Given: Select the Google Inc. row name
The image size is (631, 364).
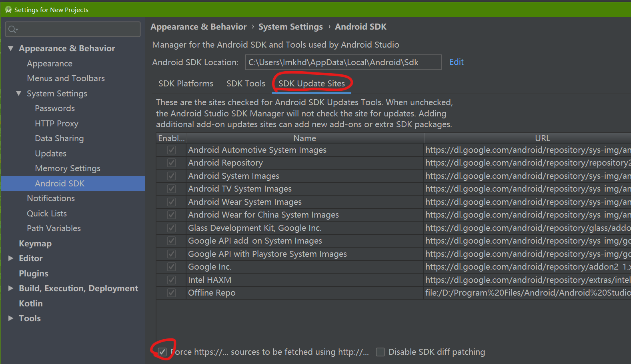Looking at the screenshot, I should 305,267.
